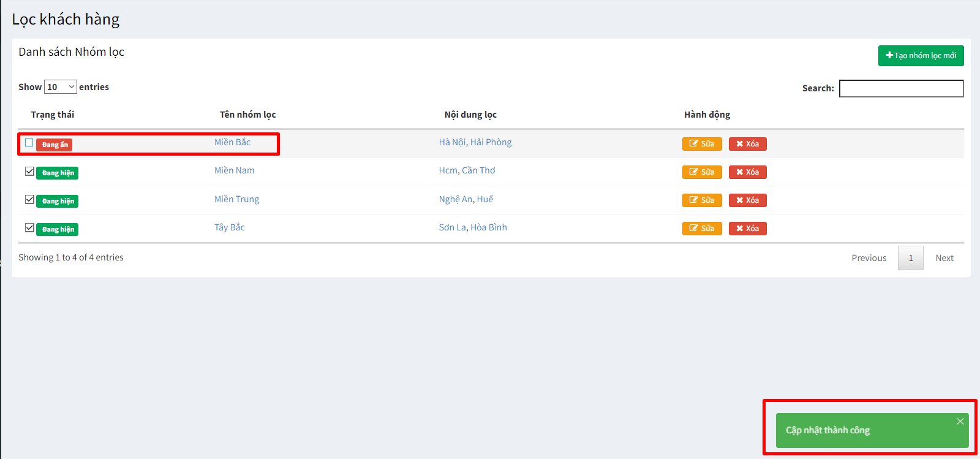Edit the Miền Trung row with Sửa
Image resolution: width=980 pixels, height=459 pixels.
pyautogui.click(x=702, y=200)
